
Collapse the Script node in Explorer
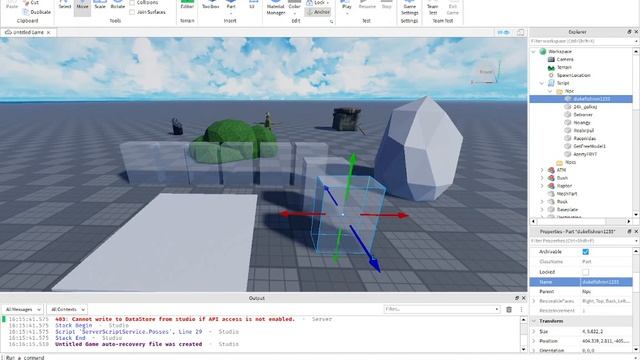coord(542,83)
